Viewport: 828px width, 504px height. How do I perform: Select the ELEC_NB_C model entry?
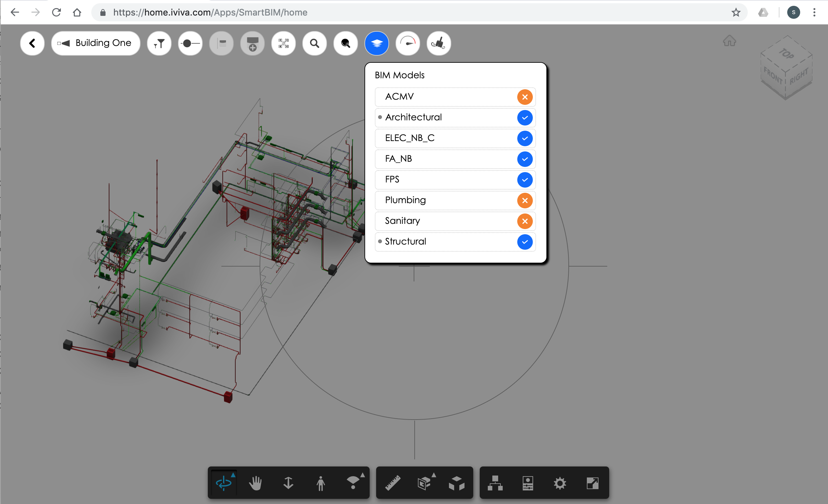(410, 138)
